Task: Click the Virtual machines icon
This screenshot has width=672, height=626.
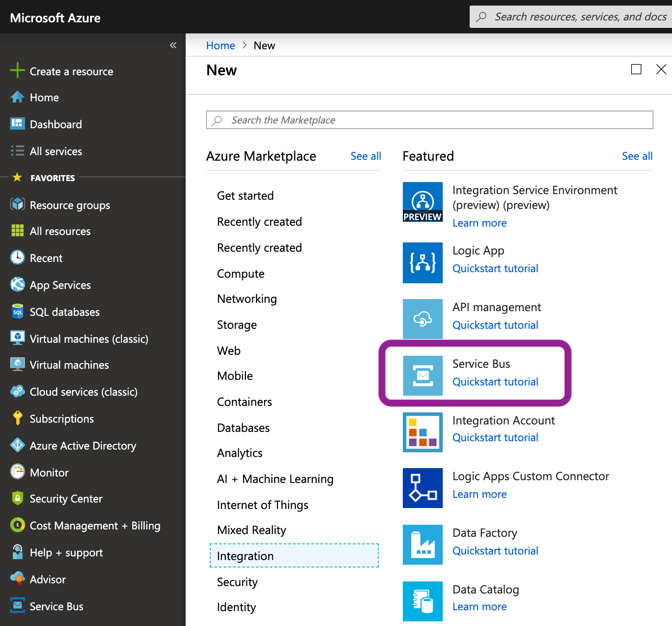Action: point(17,364)
